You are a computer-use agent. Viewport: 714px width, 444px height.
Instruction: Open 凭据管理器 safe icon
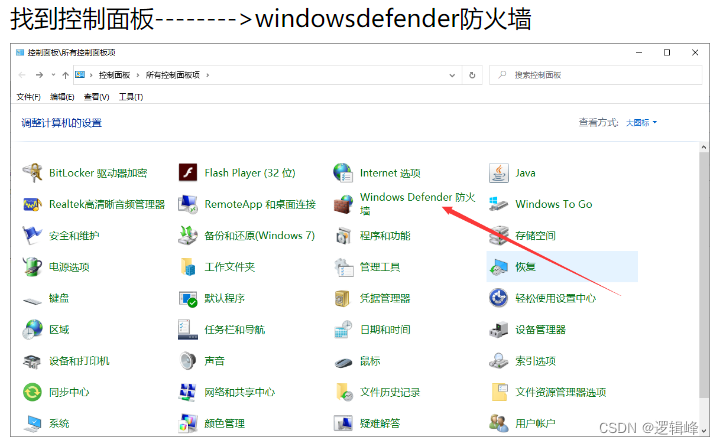(342, 299)
